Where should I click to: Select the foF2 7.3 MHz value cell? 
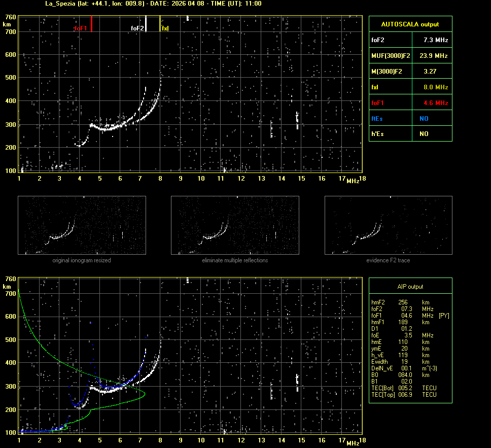(436, 40)
